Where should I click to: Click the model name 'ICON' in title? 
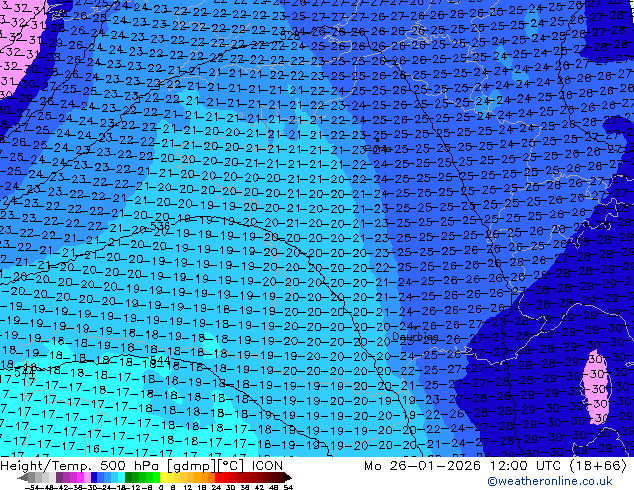(267, 466)
